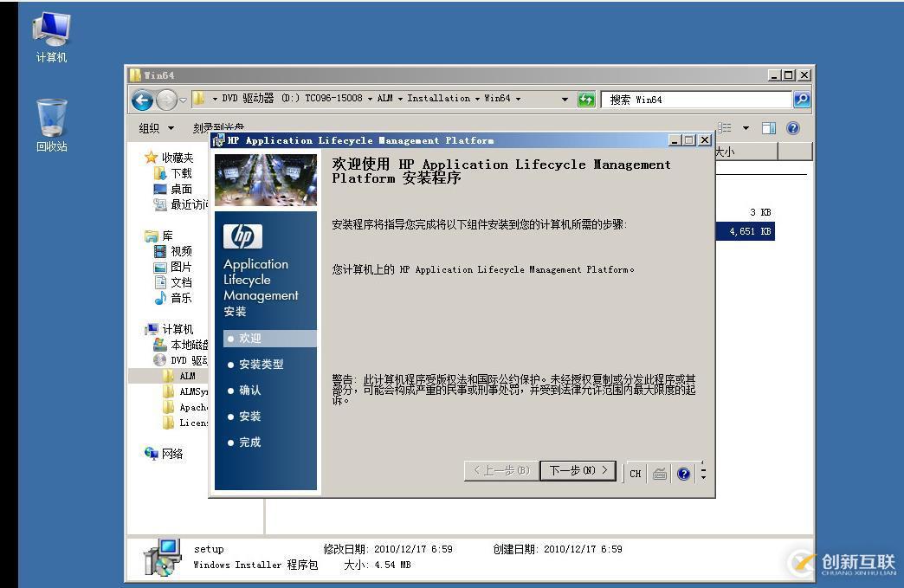Select the ALM folder in navigation tree
This screenshot has height=588, width=904.
tap(187, 376)
